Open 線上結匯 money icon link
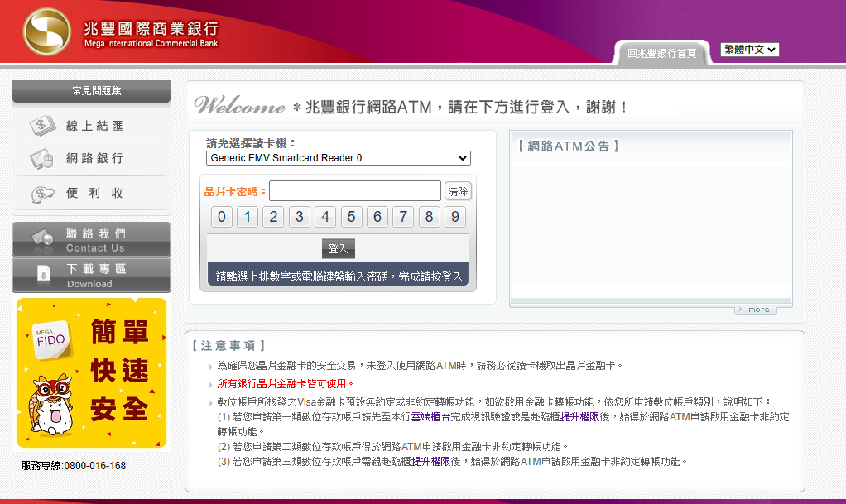Viewport: 846px width, 504px height. coord(91,126)
